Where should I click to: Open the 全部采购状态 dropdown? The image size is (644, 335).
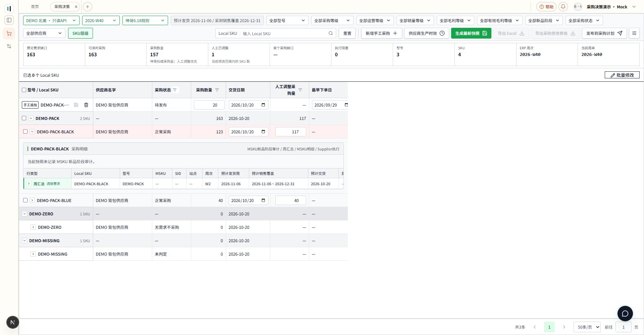[x=584, y=20]
